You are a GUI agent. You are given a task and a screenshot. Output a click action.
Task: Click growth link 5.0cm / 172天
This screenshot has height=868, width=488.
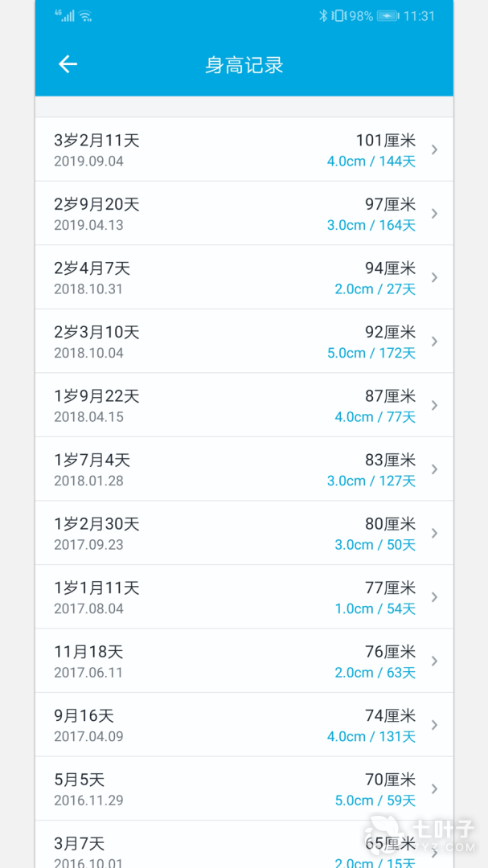371,353
